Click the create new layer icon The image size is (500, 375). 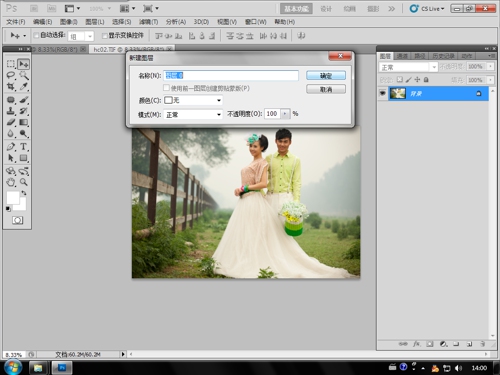coord(469,344)
